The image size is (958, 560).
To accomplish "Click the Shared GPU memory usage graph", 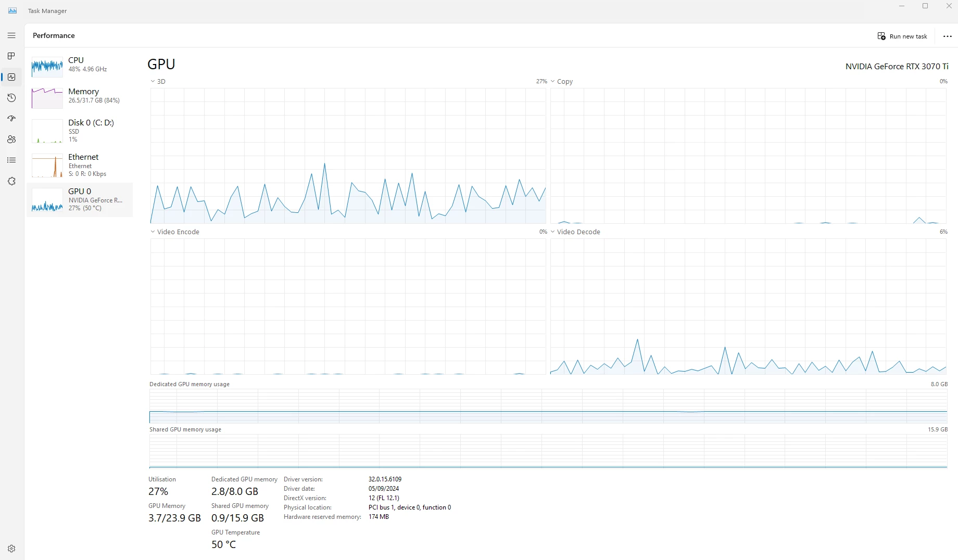I will (x=548, y=451).
